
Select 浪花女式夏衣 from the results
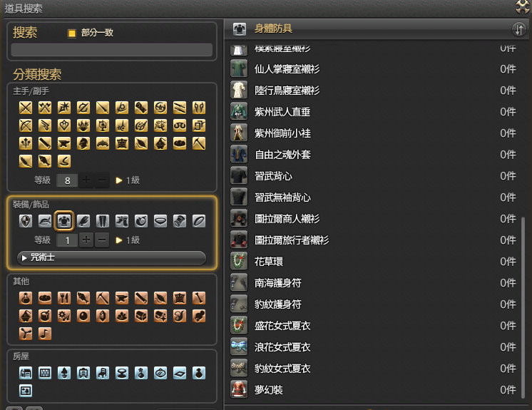[374, 347]
